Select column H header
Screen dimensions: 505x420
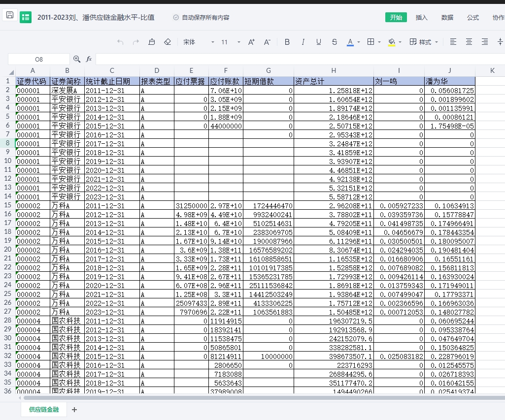[334, 70]
